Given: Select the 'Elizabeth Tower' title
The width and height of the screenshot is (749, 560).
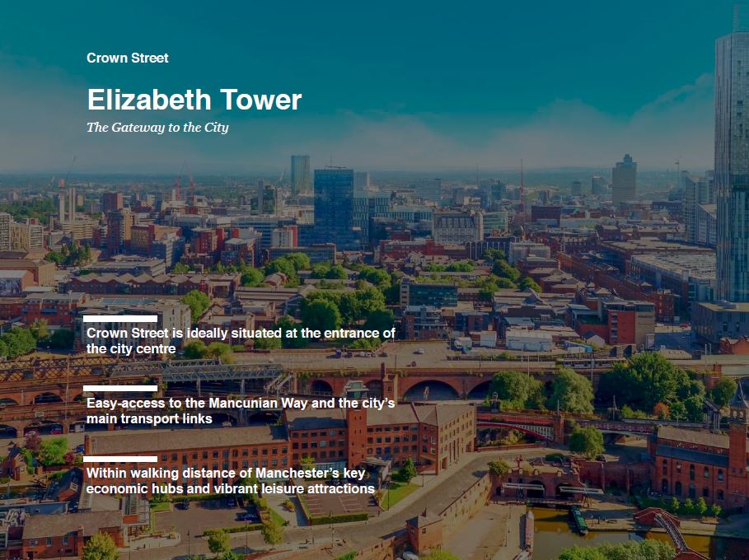Looking at the screenshot, I should [194, 100].
